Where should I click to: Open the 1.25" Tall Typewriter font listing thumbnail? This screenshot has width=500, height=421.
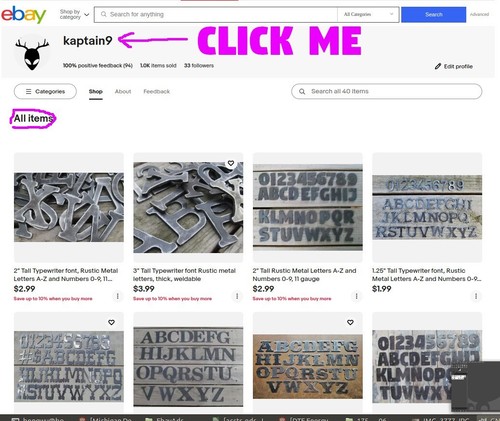tap(427, 207)
